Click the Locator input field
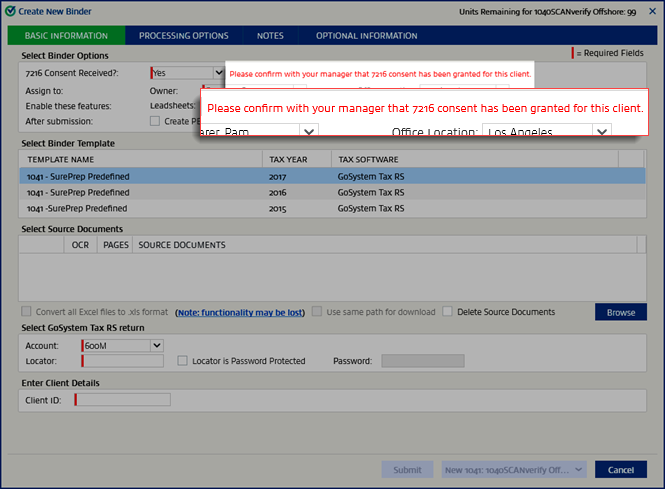 click(123, 361)
